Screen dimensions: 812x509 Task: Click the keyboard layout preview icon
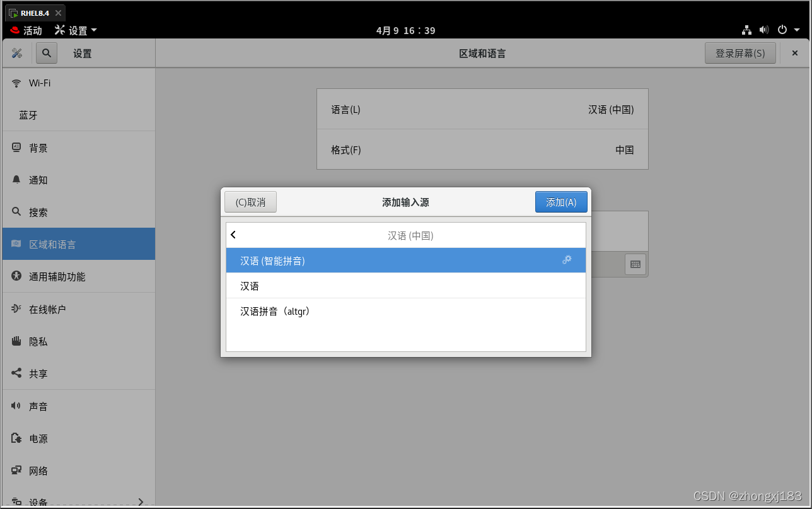[x=635, y=264]
